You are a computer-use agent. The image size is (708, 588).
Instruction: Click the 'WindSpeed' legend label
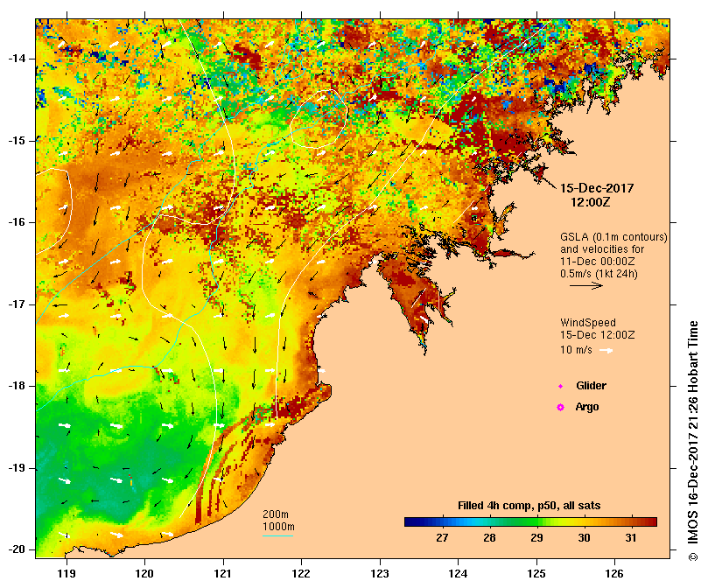click(x=588, y=323)
